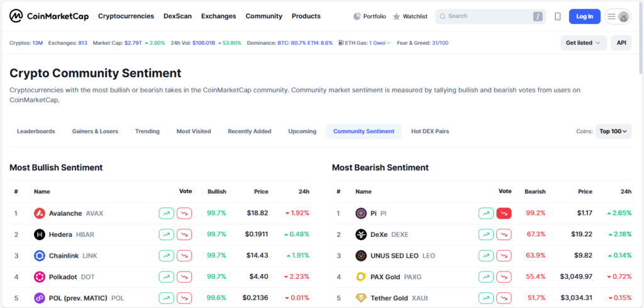644x308 pixels.
Task: Switch to the Recently Added tab
Action: (x=250, y=131)
